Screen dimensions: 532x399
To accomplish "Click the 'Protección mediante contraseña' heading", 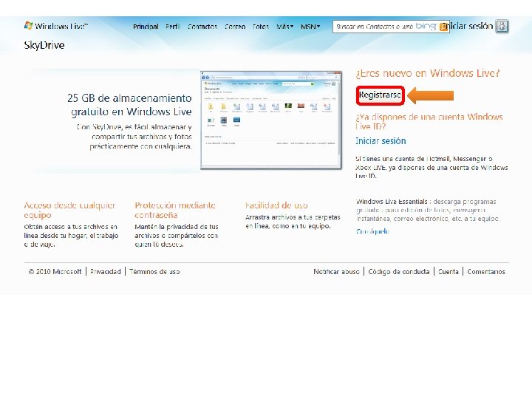I will click(x=175, y=210).
